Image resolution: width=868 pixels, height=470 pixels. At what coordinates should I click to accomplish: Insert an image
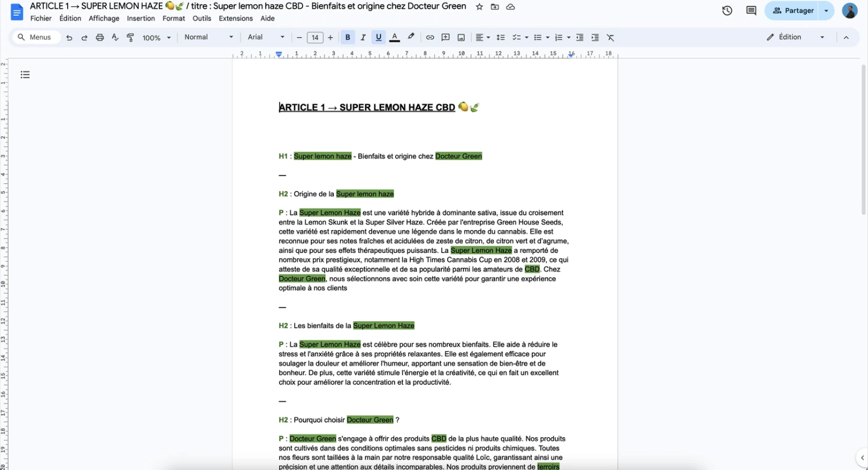[x=461, y=37]
